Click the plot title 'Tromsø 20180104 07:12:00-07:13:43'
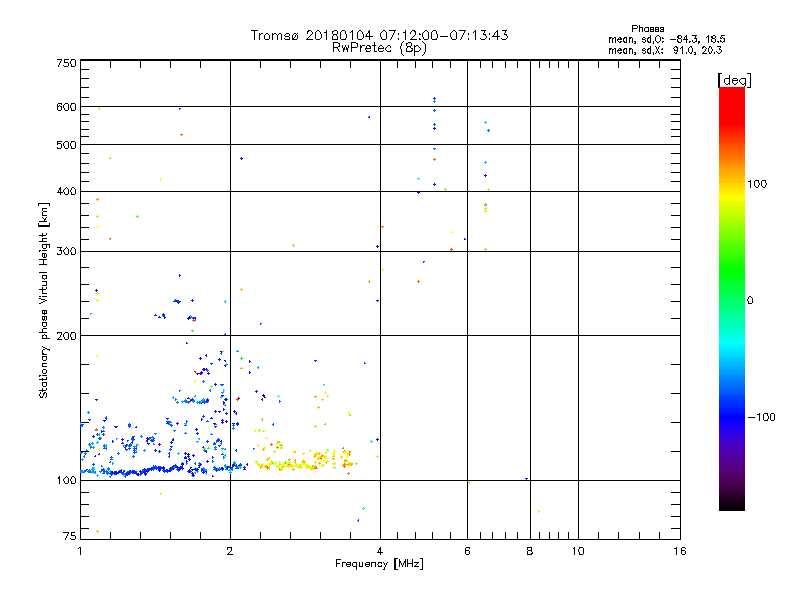800x600 pixels. [x=379, y=35]
